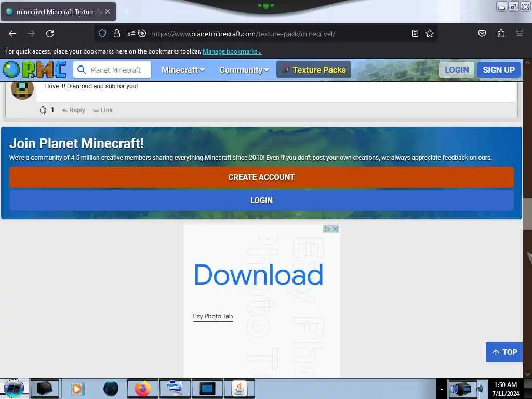Click the comment Link option
This screenshot has height=399, width=532.
pyautogui.click(x=103, y=110)
